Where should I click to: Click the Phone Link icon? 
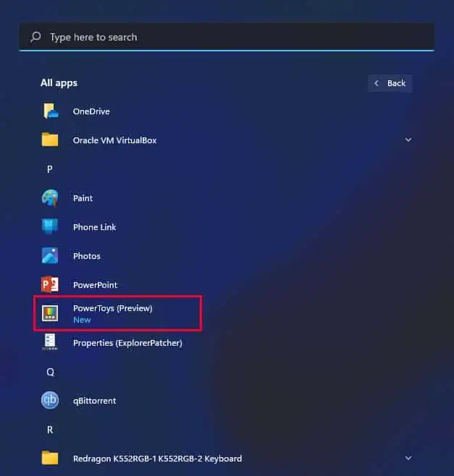pos(50,226)
